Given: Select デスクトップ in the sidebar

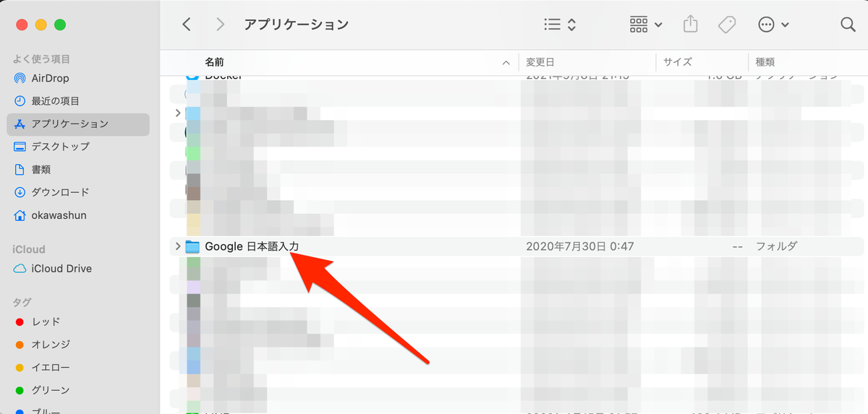Looking at the screenshot, I should pyautogui.click(x=78, y=147).
